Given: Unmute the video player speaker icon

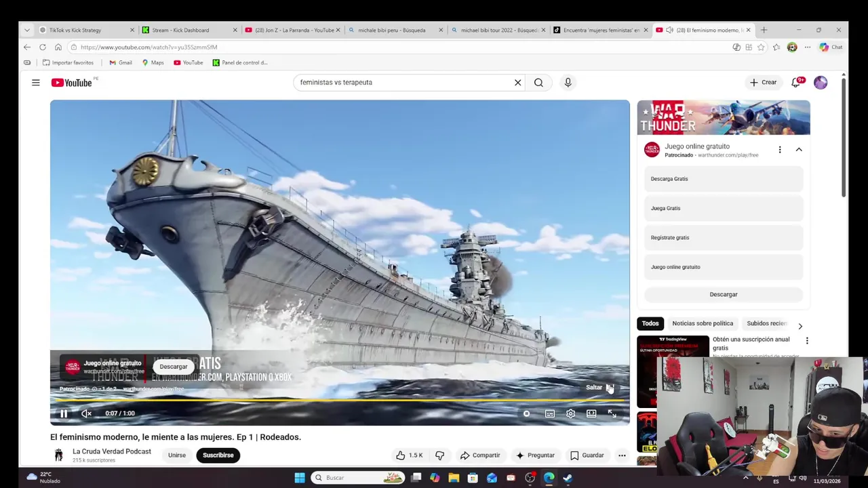Looking at the screenshot, I should (86, 413).
